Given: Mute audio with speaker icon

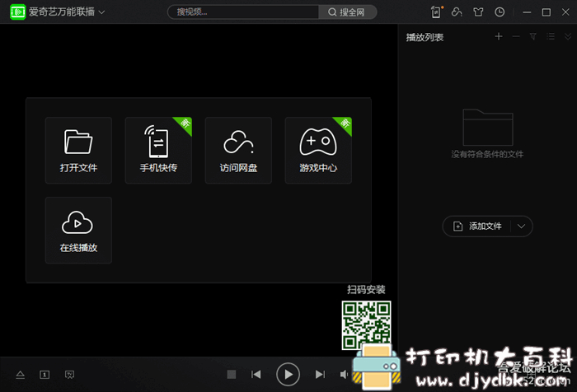Looking at the screenshot, I should tap(344, 375).
